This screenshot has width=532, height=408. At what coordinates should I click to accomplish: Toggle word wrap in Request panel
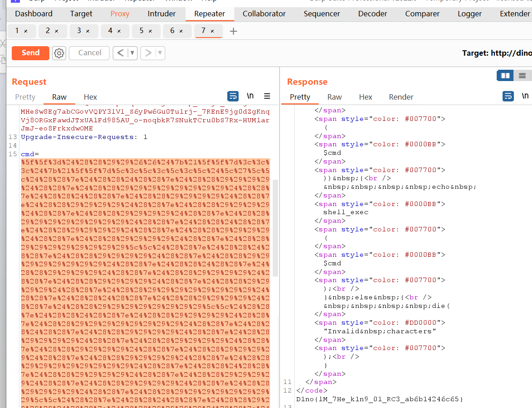pos(233,96)
